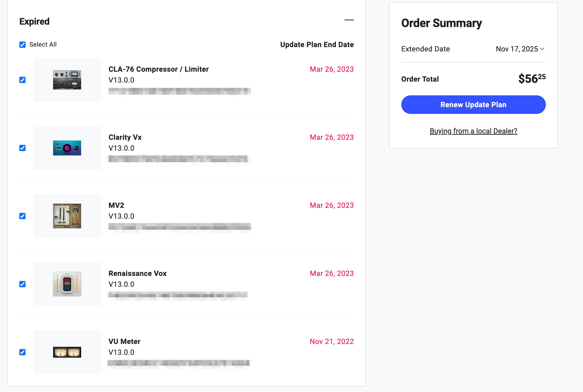
Task: Click the Clarity Vx product name
Action: click(125, 137)
